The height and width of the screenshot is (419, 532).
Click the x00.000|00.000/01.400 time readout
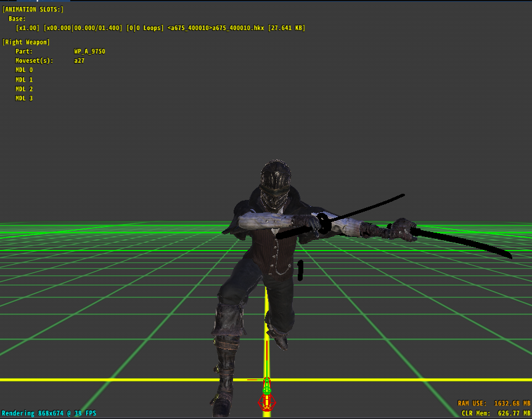[x=83, y=28]
